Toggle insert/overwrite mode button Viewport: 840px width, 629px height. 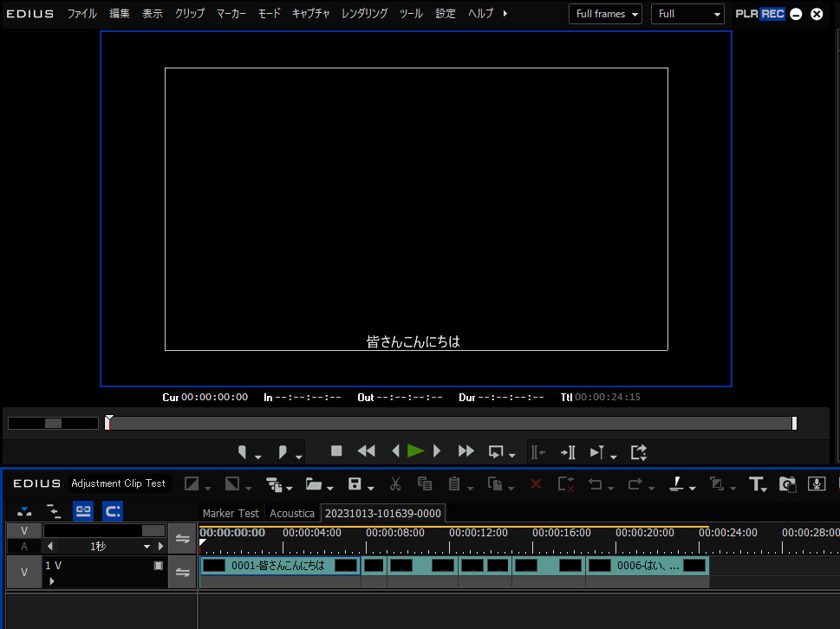(24, 511)
